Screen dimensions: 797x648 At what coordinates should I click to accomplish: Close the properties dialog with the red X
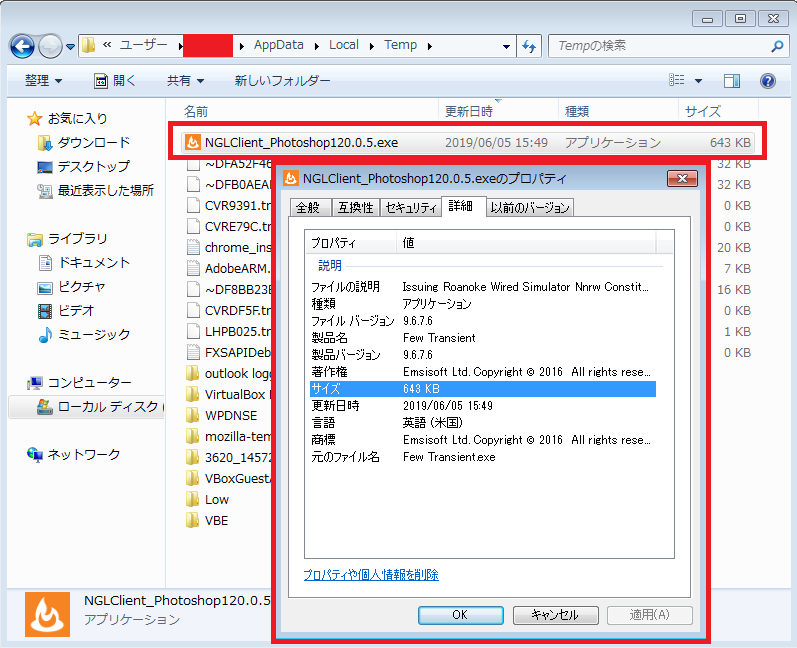683,178
